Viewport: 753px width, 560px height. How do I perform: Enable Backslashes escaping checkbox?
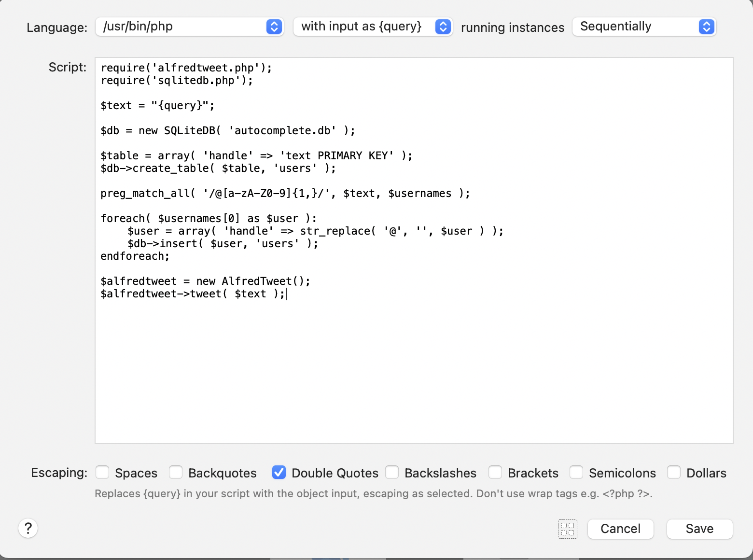click(392, 472)
